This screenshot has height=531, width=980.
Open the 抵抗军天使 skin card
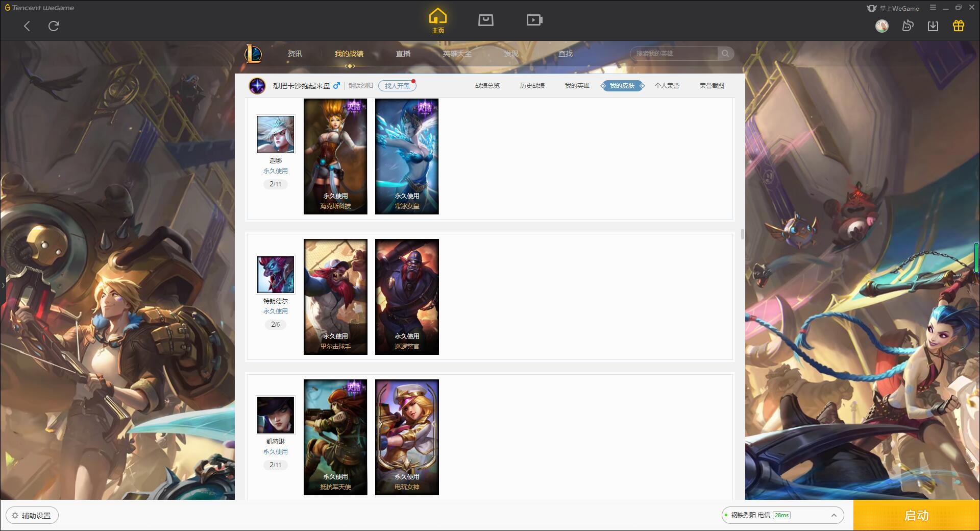point(335,437)
